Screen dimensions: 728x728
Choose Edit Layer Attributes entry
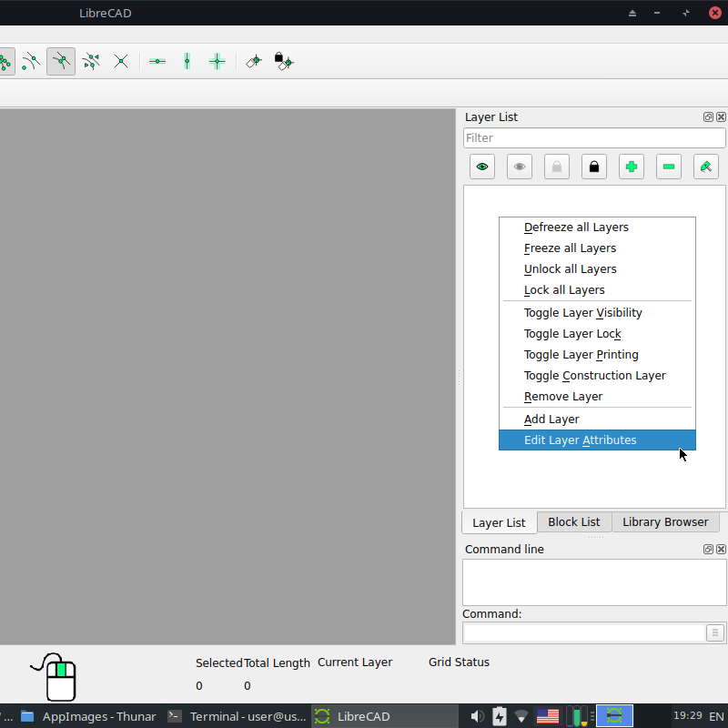pos(580,440)
